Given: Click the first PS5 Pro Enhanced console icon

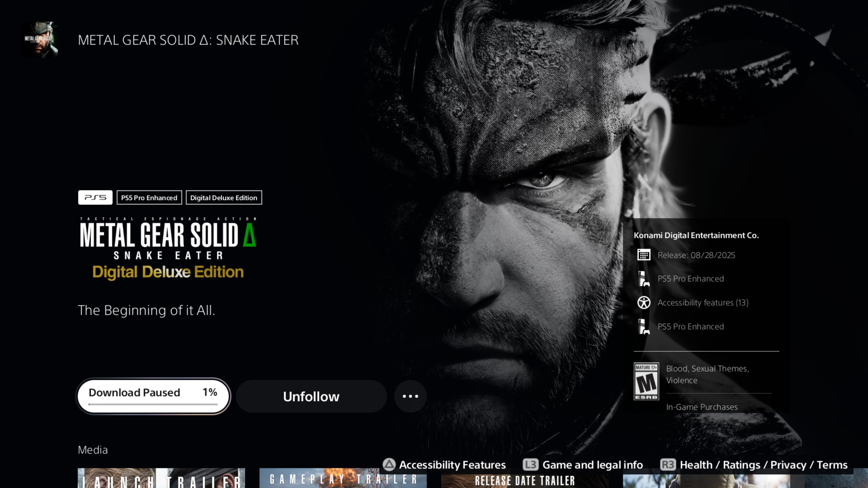Looking at the screenshot, I should point(644,279).
